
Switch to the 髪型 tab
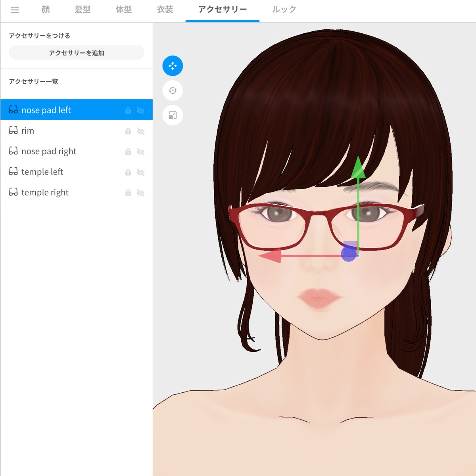(83, 10)
